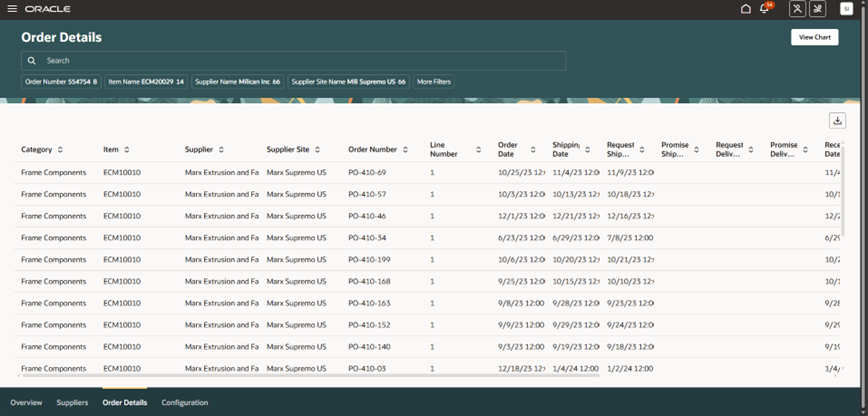The width and height of the screenshot is (868, 416).
Task: Focus the Search input field
Action: 293,61
